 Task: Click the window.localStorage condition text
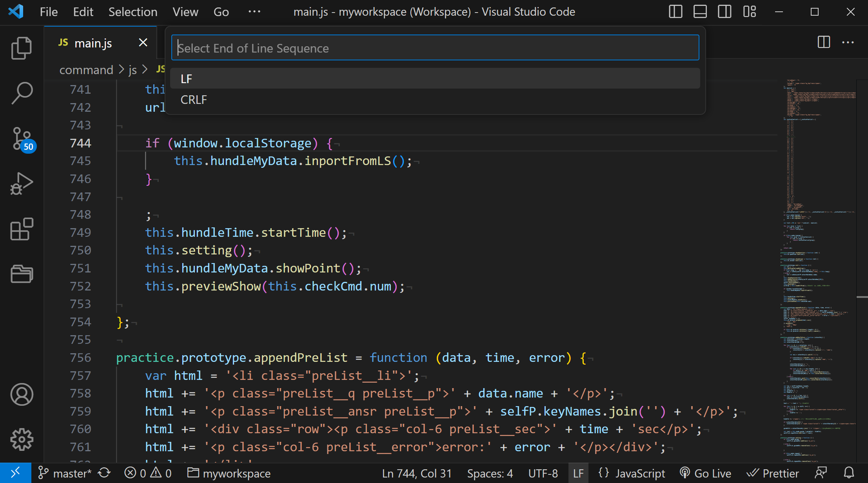(x=243, y=143)
